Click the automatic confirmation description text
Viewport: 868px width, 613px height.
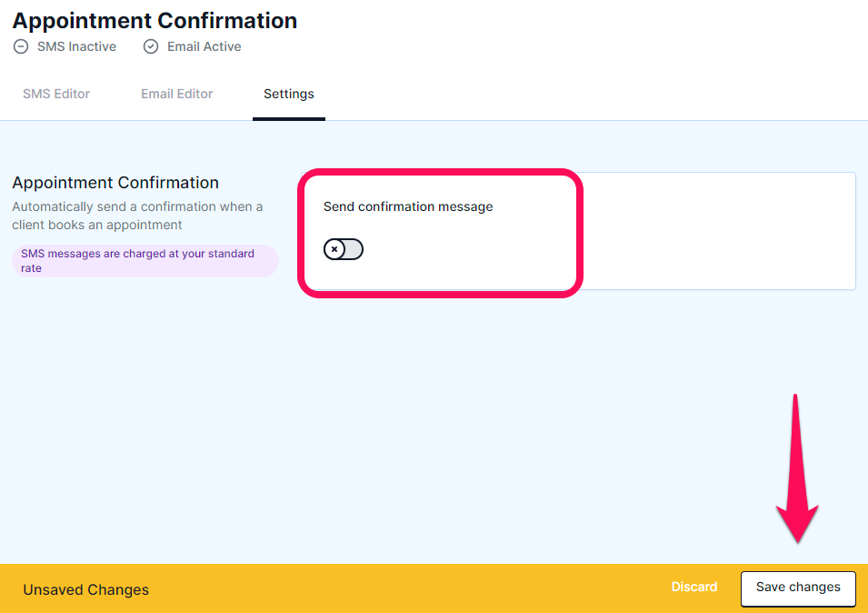coord(137,216)
